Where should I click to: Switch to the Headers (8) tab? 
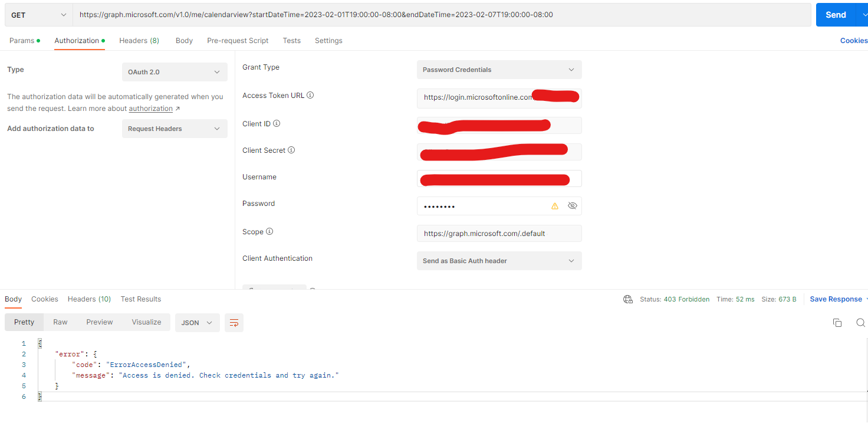click(139, 40)
